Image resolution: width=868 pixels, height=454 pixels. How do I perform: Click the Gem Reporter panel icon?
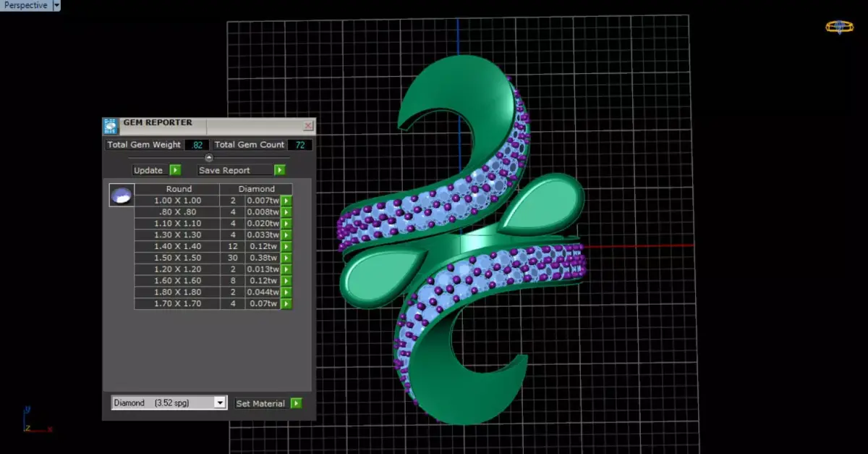click(111, 127)
